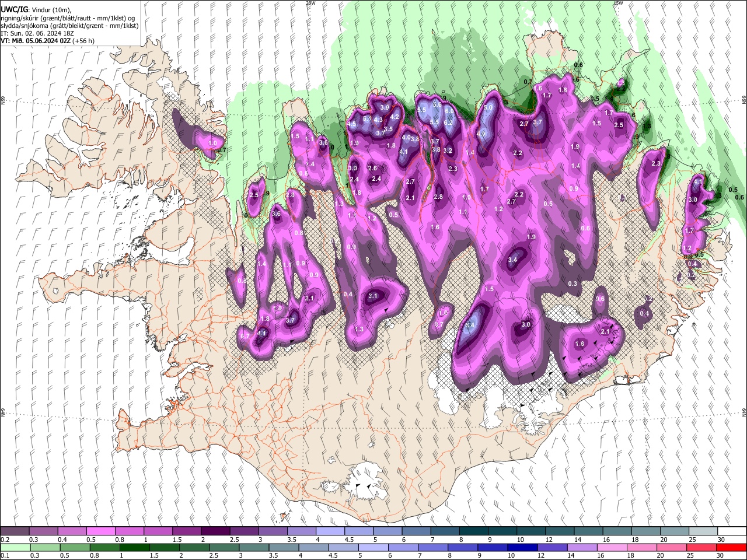Click the '4.3' snowfall value on the map
Screen dimensions: 747x560
[x=378, y=120]
